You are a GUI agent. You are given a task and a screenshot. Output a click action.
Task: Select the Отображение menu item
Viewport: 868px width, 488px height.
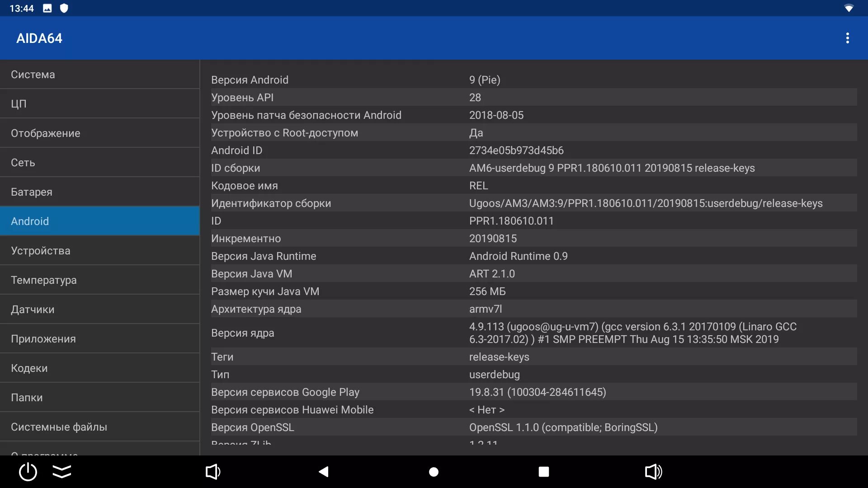point(99,133)
